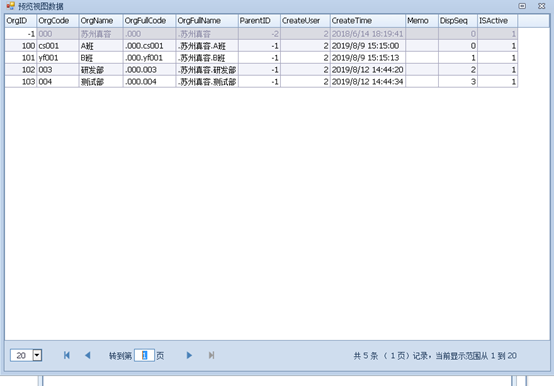
Task: Open the page size dropdown showing 20
Action: (37, 355)
